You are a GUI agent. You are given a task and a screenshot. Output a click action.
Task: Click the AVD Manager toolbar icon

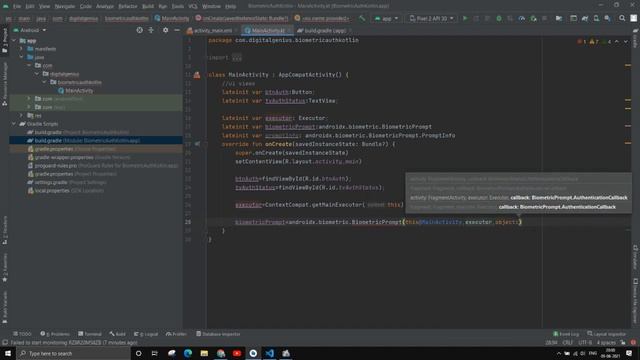596,18
